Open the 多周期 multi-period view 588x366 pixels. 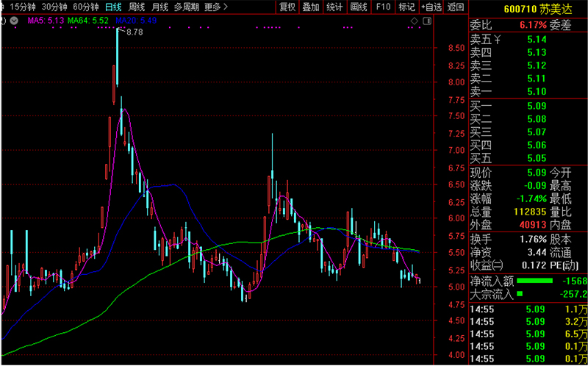[x=187, y=7]
